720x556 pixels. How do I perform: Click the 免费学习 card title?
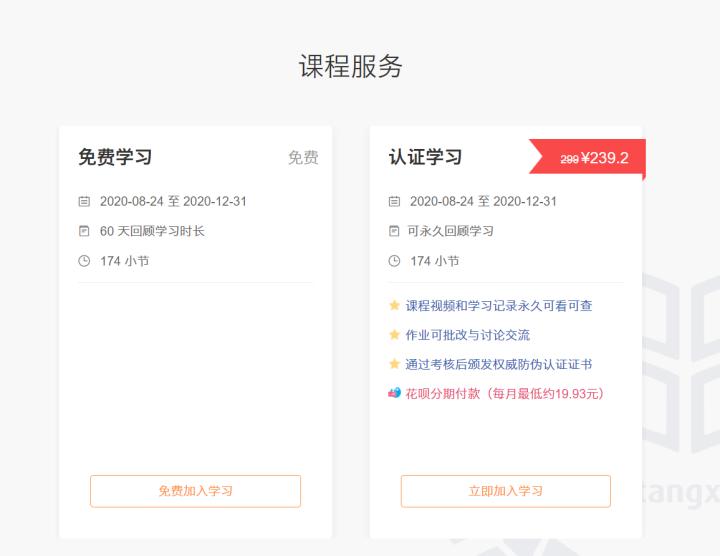[115, 157]
